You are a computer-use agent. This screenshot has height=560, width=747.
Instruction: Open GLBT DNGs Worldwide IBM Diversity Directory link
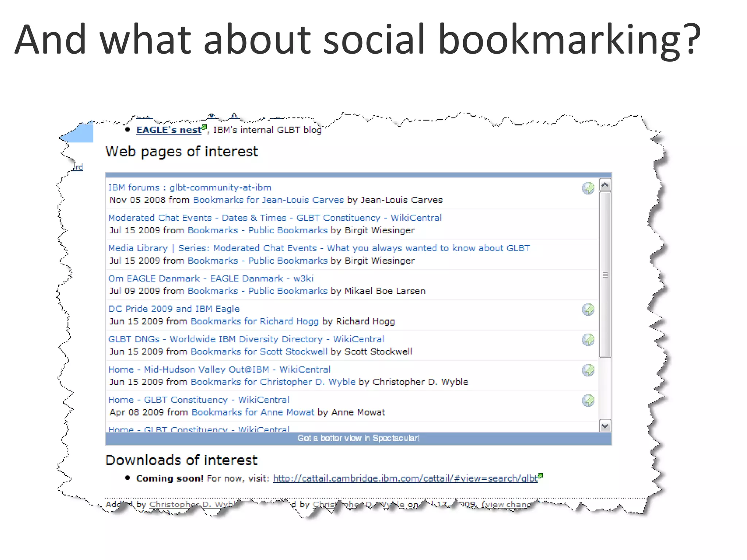pos(246,339)
